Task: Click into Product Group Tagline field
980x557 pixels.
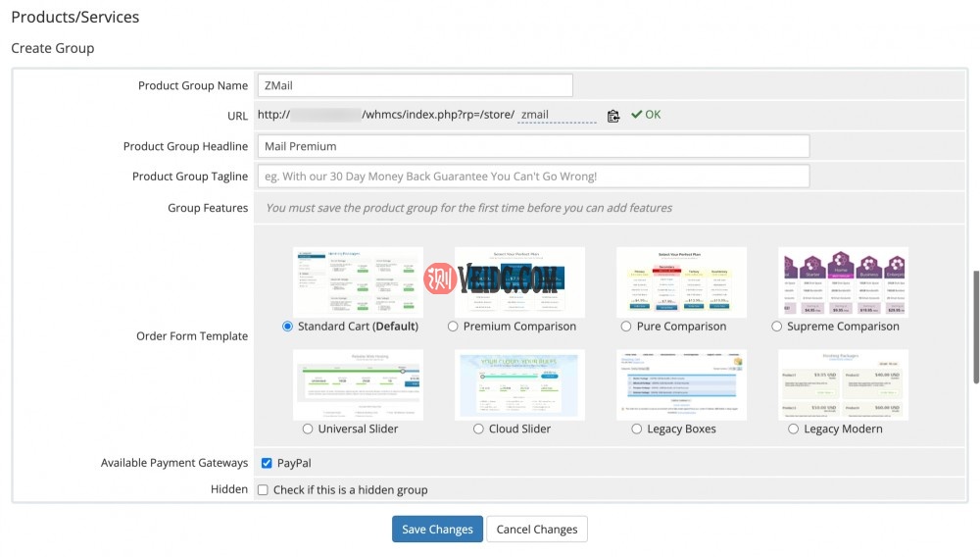Action: (x=533, y=177)
